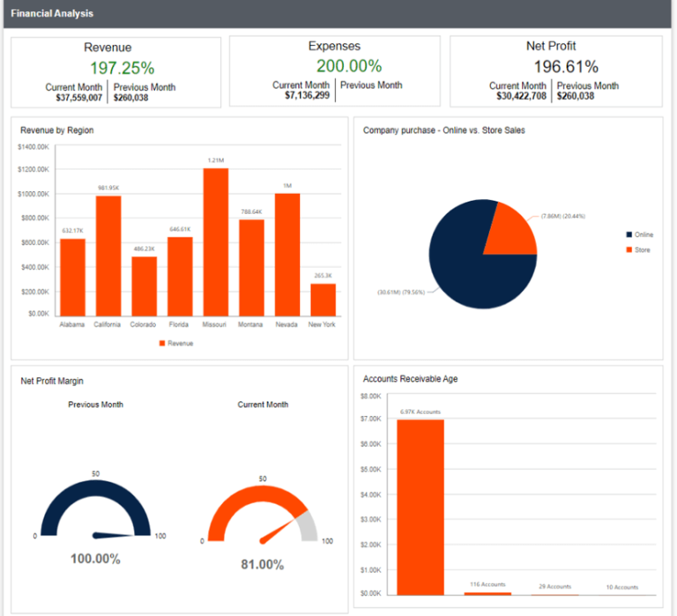This screenshot has height=616, width=677.
Task: Select the Missouri revenue bar
Action: pyautogui.click(x=215, y=241)
